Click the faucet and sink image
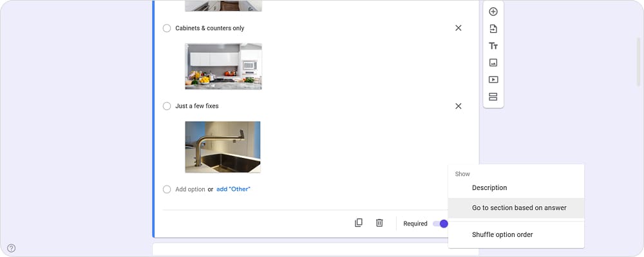 coord(223,147)
